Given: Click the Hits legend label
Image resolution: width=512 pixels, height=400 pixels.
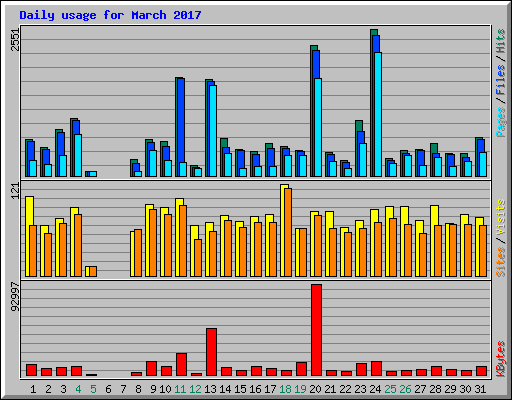Looking at the screenshot, I should pos(501,41).
